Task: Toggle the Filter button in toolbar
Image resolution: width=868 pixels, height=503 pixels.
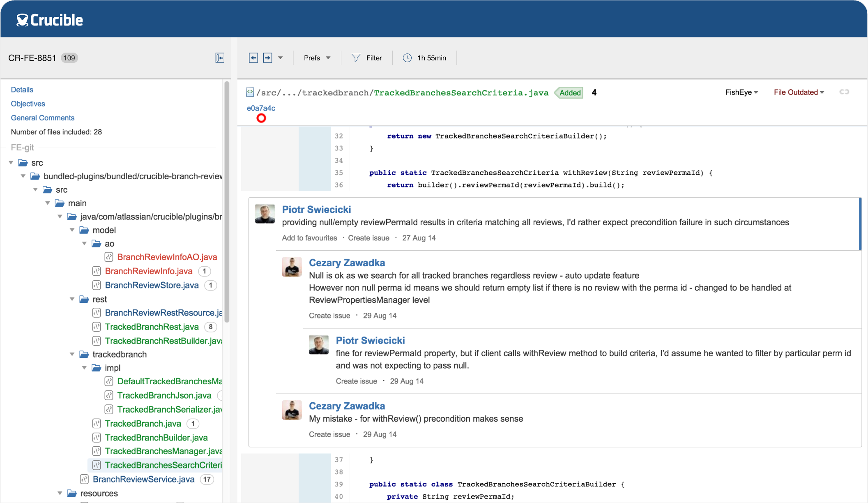Action: (367, 58)
